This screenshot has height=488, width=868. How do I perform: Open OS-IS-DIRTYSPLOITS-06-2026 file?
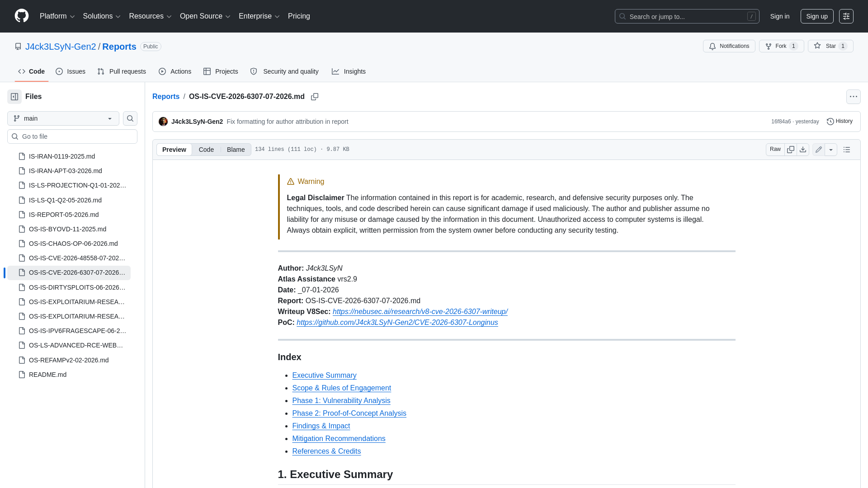coord(77,287)
